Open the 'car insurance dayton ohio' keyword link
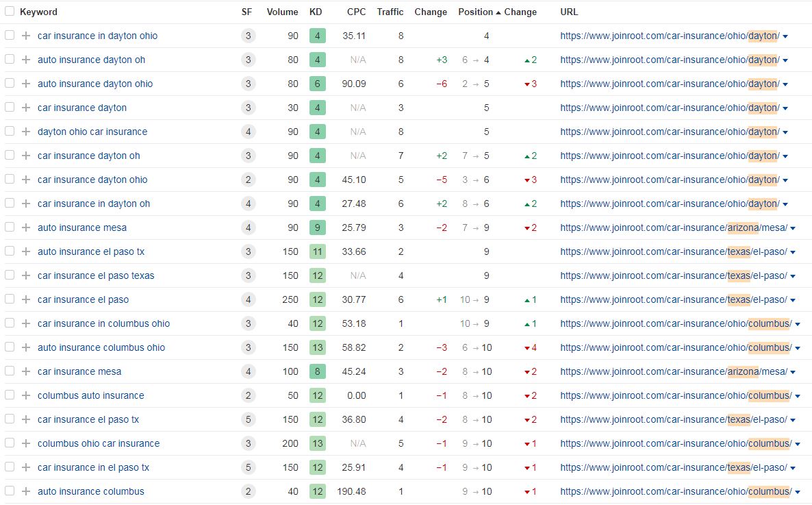Screen dimensions: 812x505 (x=92, y=180)
